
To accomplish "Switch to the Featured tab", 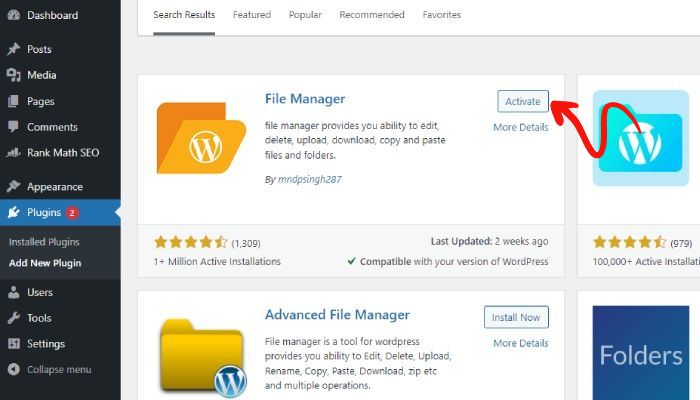I will pyautogui.click(x=252, y=15).
